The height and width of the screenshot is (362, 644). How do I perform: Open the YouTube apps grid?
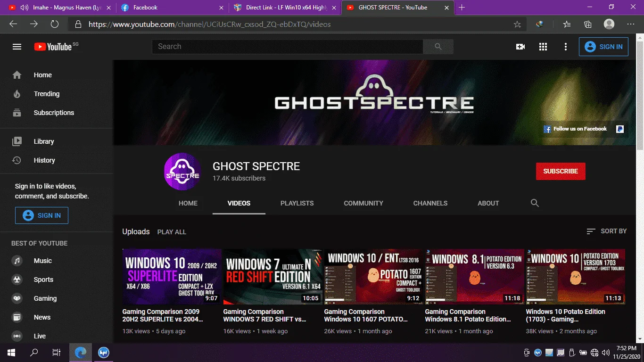tap(543, 47)
